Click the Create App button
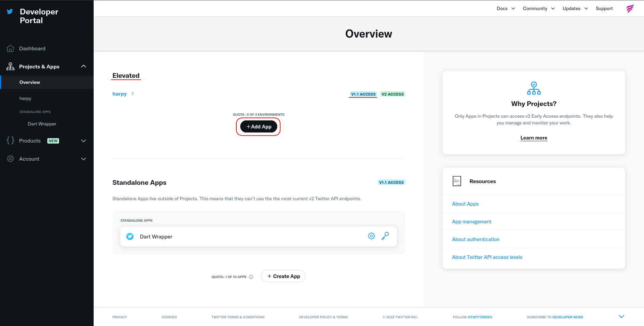 pos(283,276)
